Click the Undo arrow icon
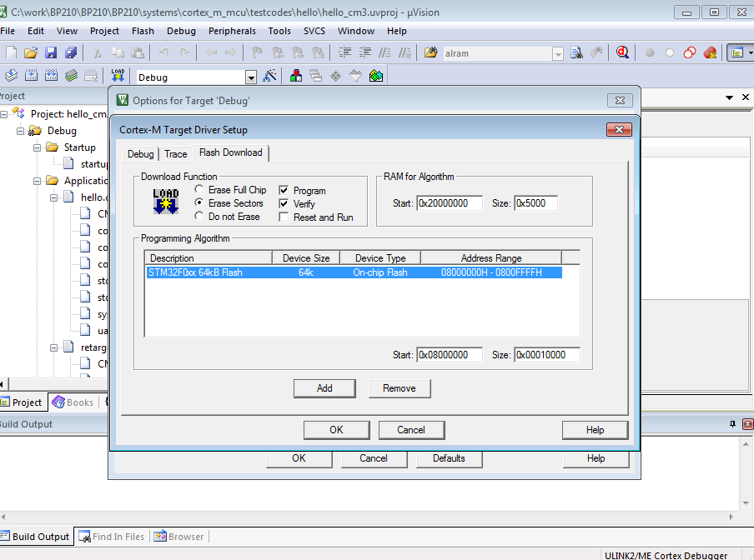 click(x=163, y=52)
